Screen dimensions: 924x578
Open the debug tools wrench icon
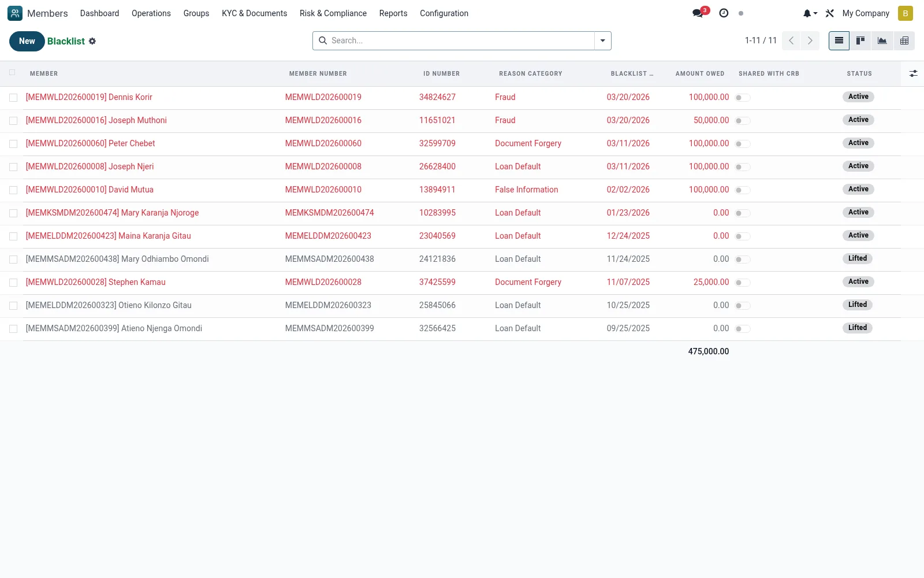[830, 13]
